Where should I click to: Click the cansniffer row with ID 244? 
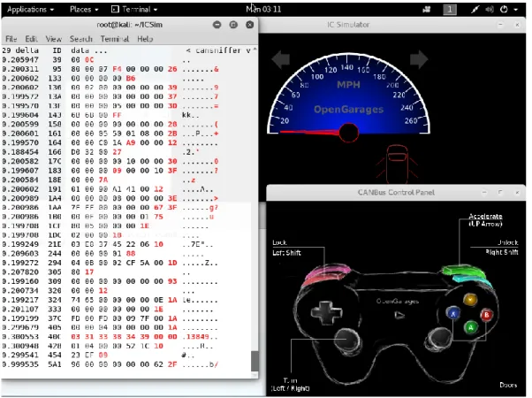110,253
